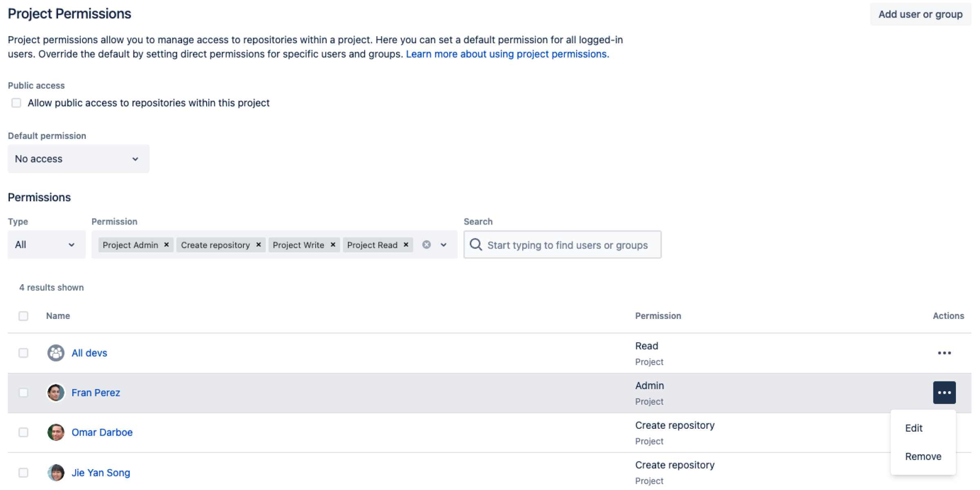This screenshot has width=980, height=490.
Task: Open the Type dropdown
Action: (47, 245)
